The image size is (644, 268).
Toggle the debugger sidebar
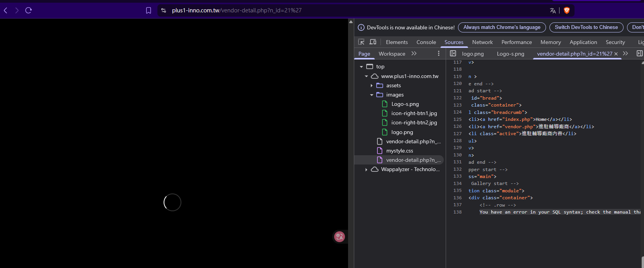click(x=639, y=53)
